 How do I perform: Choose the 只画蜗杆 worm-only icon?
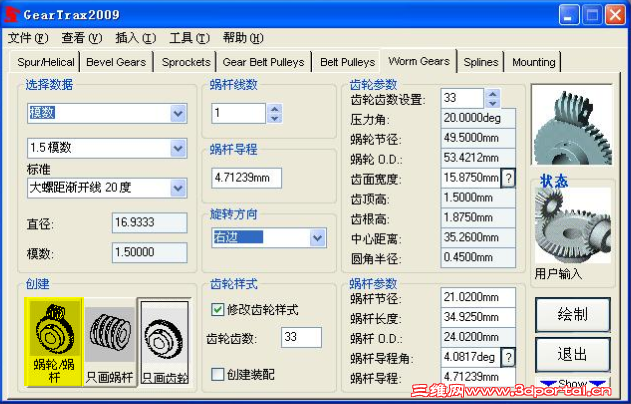(x=109, y=342)
